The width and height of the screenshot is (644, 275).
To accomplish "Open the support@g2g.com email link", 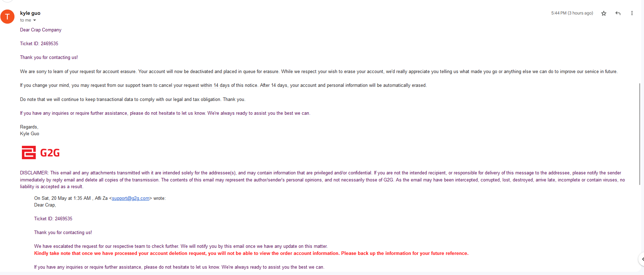I will (x=131, y=198).
